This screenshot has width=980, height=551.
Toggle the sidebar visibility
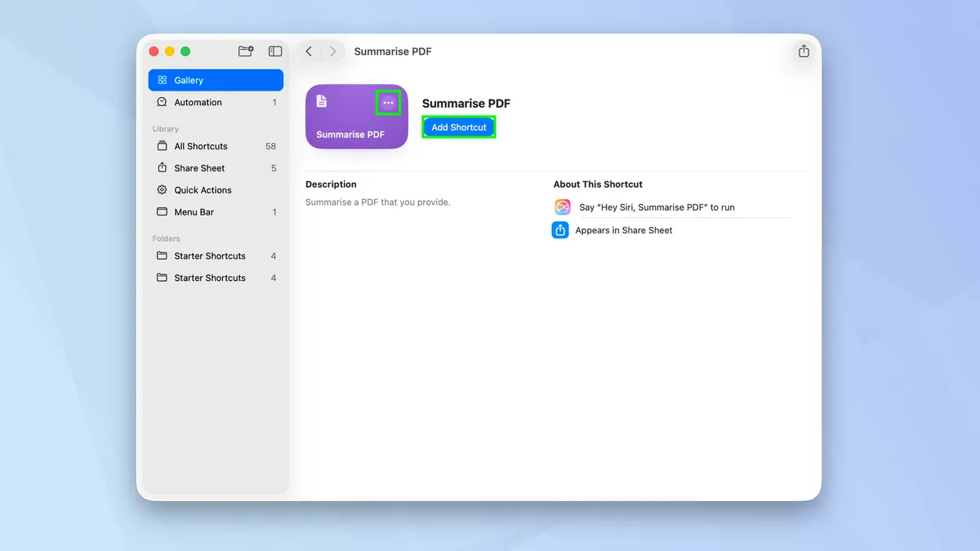click(275, 51)
